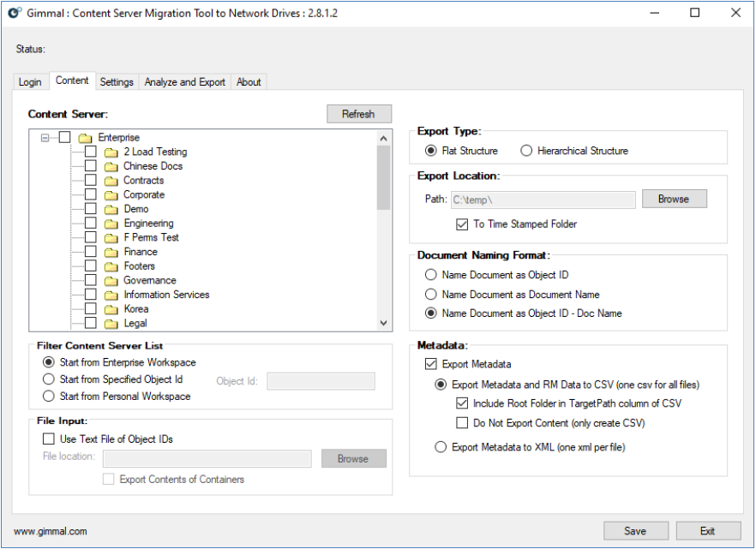This screenshot has width=756, height=549.
Task: Click the Governance folder icon
Action: click(111, 281)
